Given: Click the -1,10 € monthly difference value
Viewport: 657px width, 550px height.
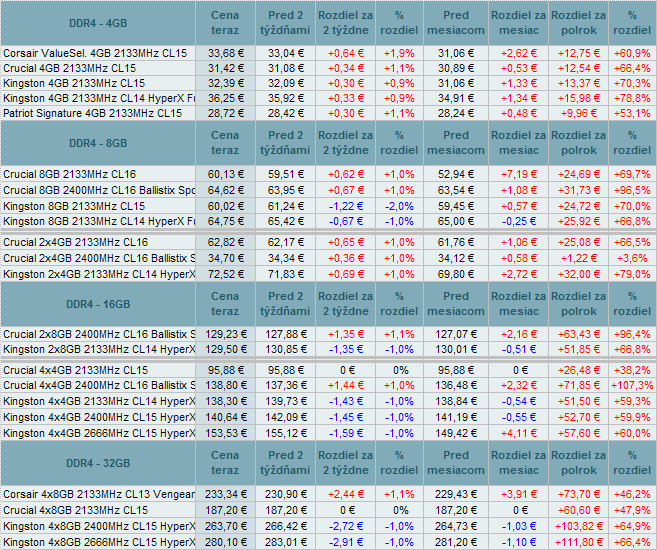Looking at the screenshot, I should coord(519,542).
